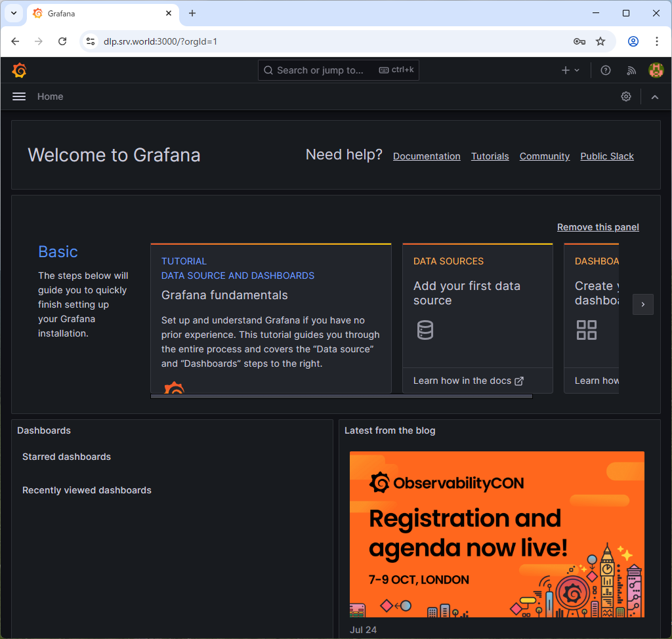Open a new browser tab
This screenshot has height=639, width=672.
click(192, 13)
